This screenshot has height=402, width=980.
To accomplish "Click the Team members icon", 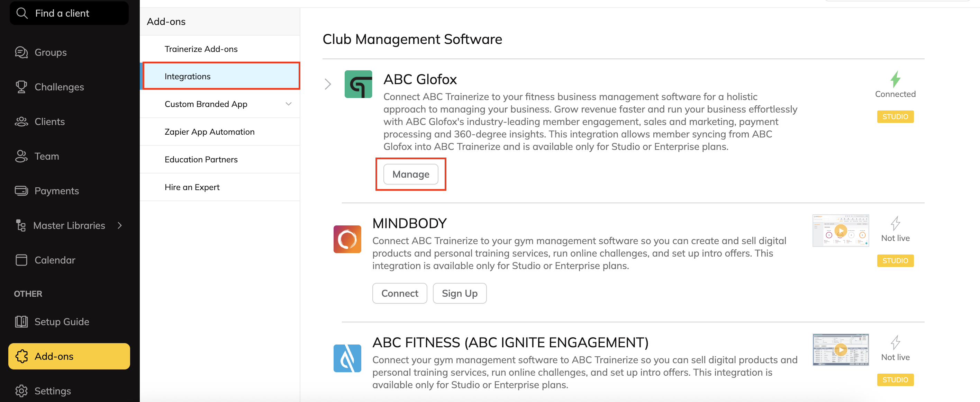I will [21, 157].
